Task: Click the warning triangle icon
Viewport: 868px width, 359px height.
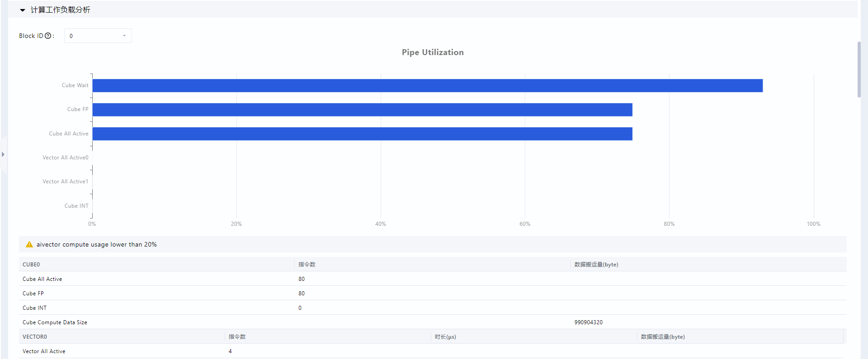Action: pyautogui.click(x=29, y=244)
